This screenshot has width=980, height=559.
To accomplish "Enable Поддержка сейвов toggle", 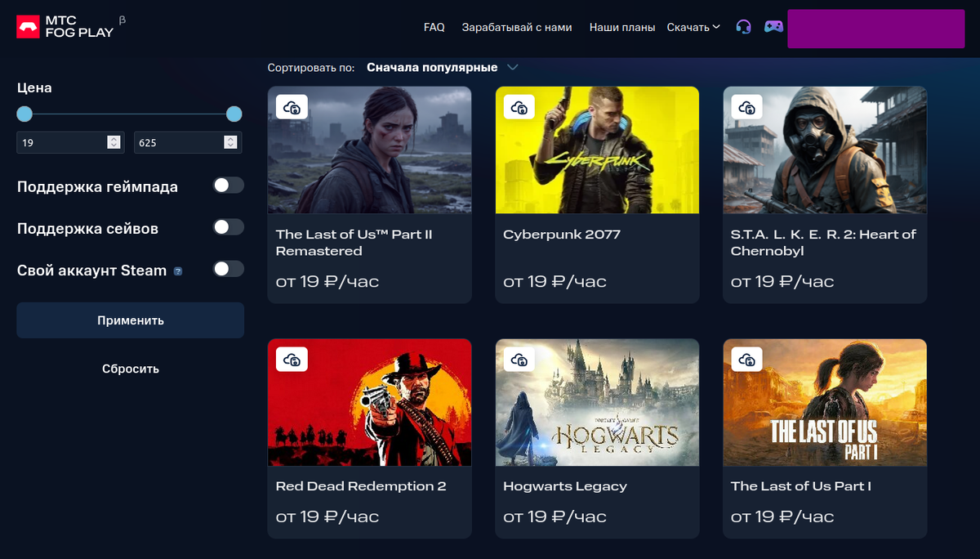I will point(229,227).
